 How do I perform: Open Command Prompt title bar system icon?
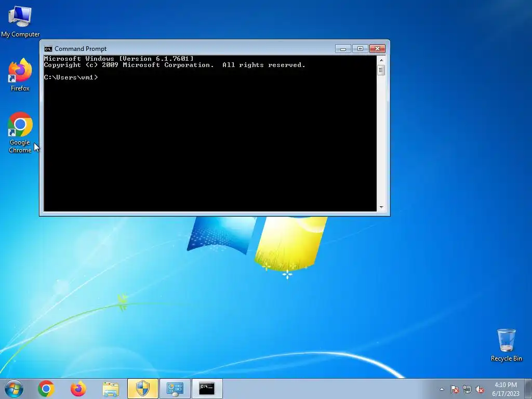48,49
